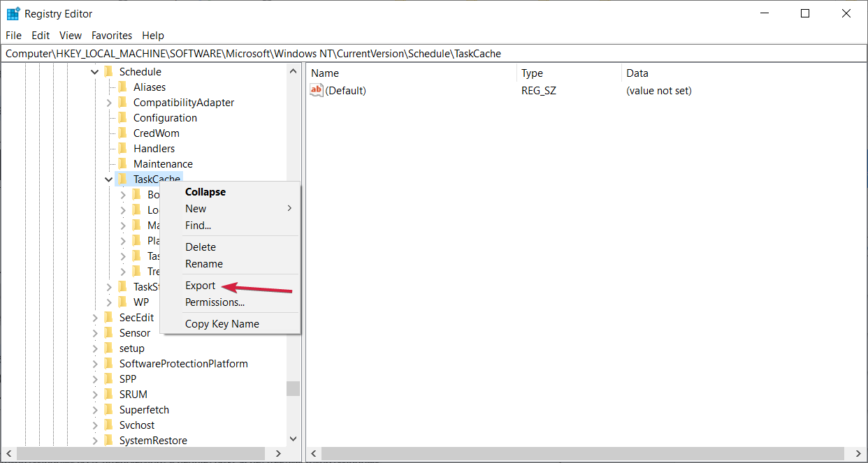Expand the CompatibilityAdapter key
The width and height of the screenshot is (868, 463).
click(109, 103)
